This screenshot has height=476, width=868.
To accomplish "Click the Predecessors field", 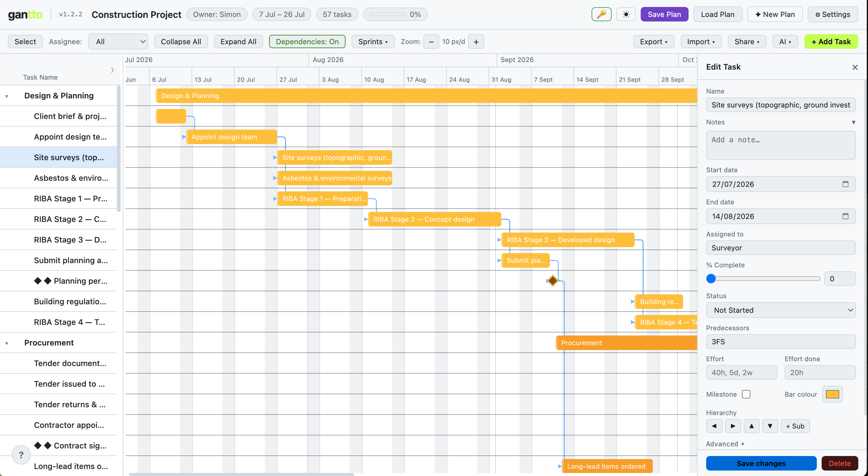I will (780, 341).
